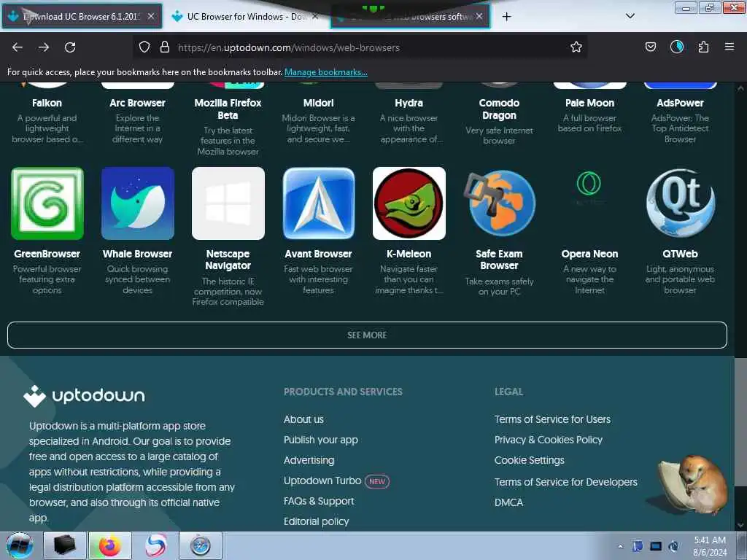Save page to Pocket icon
The width and height of the screenshot is (747, 560).
click(x=651, y=47)
